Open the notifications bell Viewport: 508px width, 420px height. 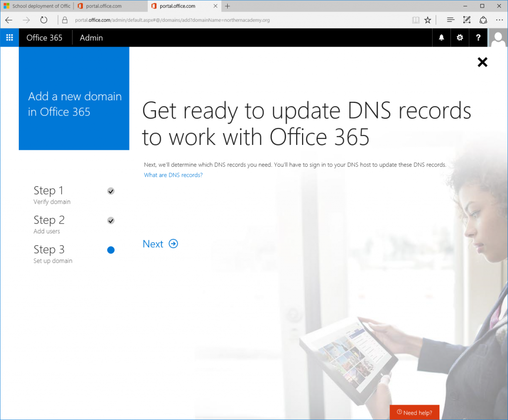click(441, 38)
